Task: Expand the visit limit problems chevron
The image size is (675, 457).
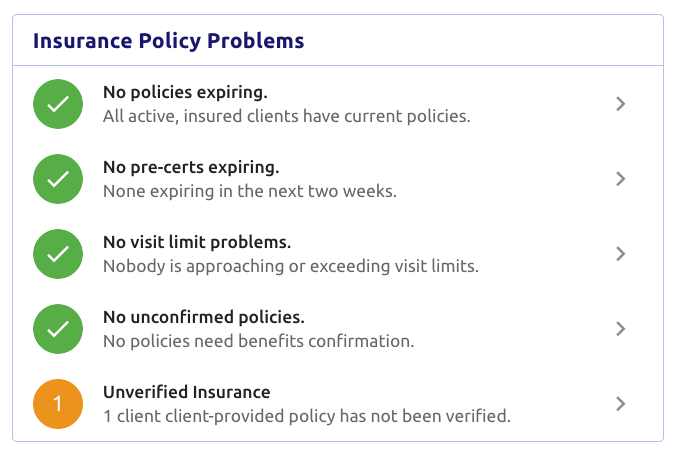Action: coord(620,254)
